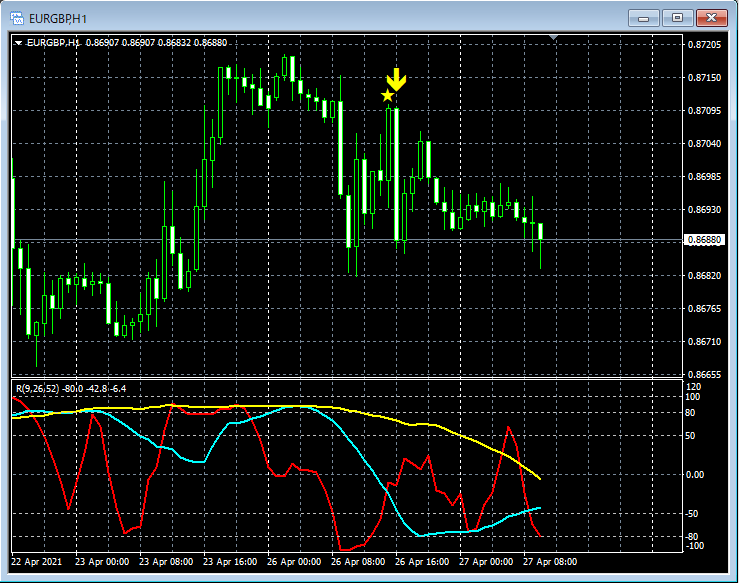This screenshot has width=740, height=583.
Task: Close the EURGBP,H1 chart window
Action: tap(712, 18)
